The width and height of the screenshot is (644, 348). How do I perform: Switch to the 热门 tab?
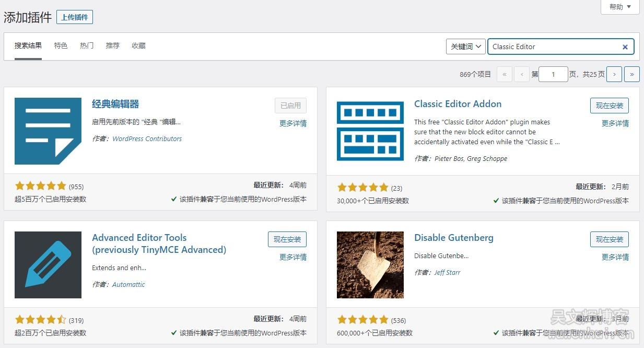click(87, 45)
